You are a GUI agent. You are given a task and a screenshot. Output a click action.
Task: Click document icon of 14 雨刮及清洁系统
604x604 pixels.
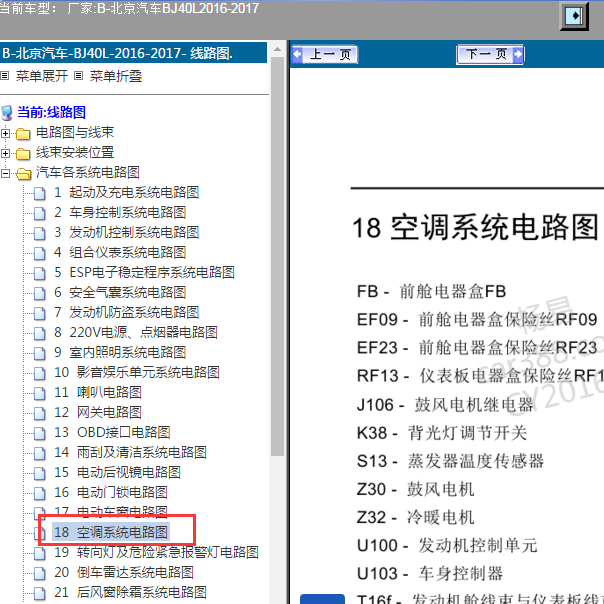(x=39, y=454)
